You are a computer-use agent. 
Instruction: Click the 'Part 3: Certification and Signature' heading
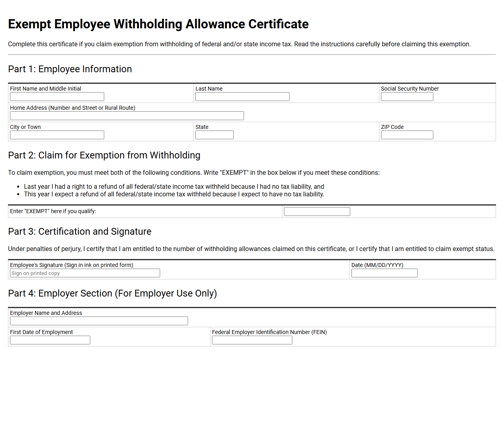click(x=80, y=231)
